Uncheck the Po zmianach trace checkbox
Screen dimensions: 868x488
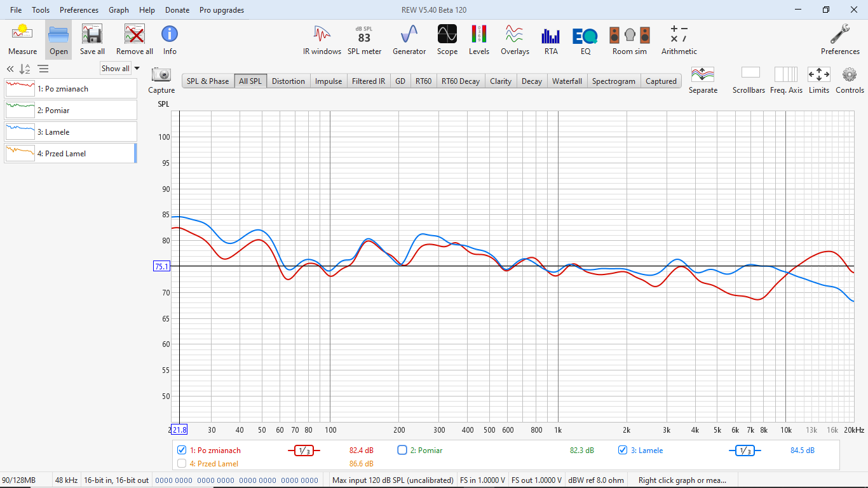click(182, 451)
